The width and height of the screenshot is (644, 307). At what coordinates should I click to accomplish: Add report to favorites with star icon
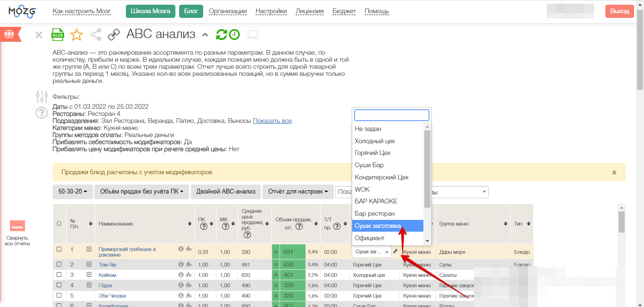[x=76, y=35]
